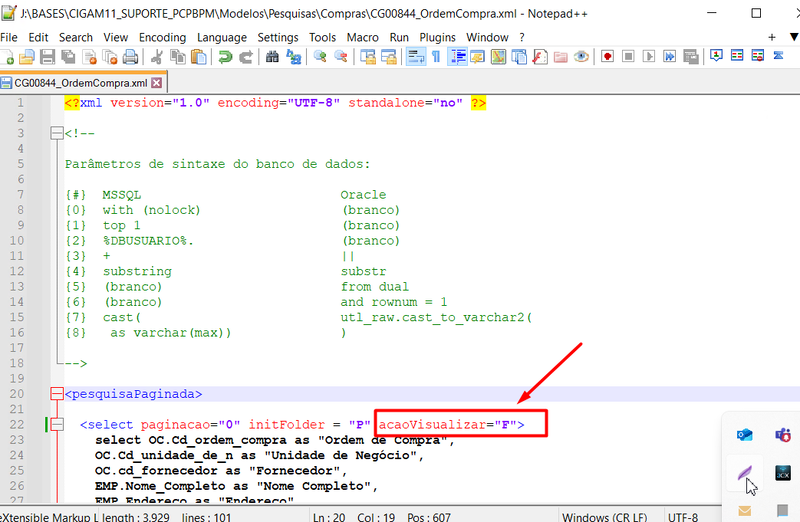
Task: Collapse the select tag fold marker
Action: pyautogui.click(x=57, y=424)
